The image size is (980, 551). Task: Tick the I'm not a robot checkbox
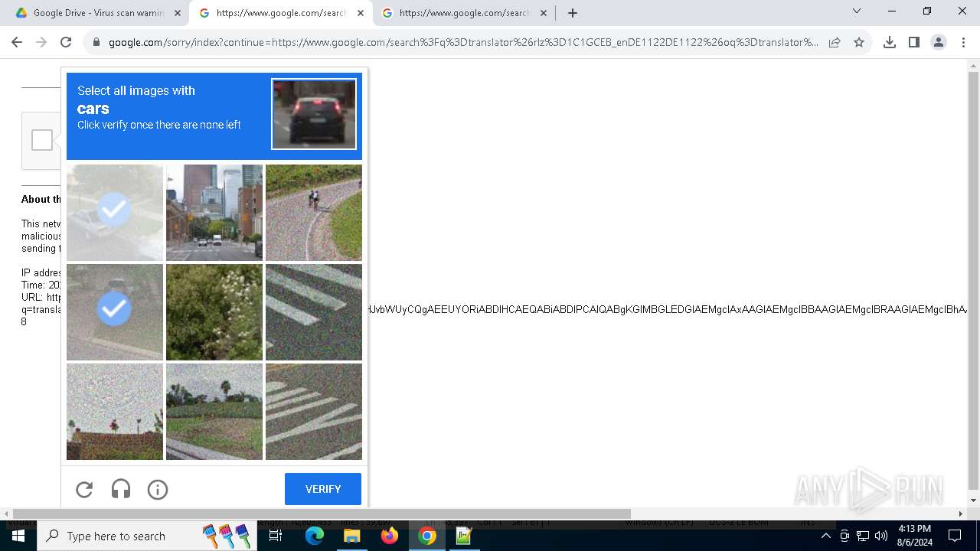click(42, 140)
